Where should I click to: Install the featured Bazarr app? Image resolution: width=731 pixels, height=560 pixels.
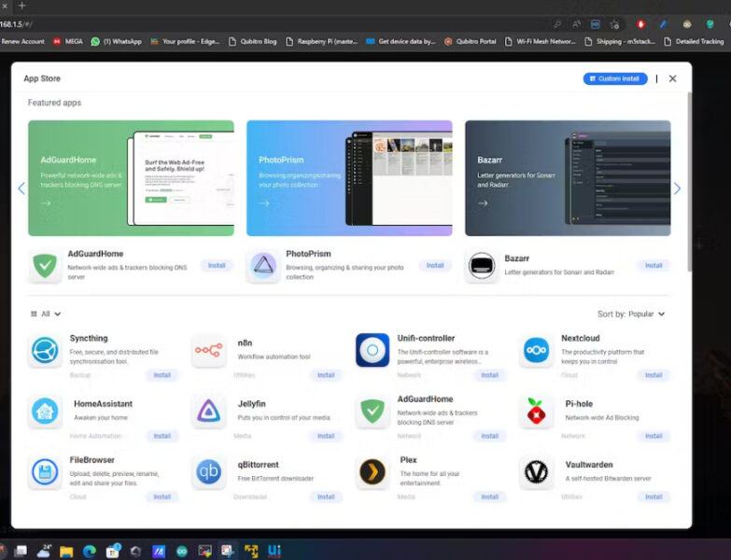point(653,266)
